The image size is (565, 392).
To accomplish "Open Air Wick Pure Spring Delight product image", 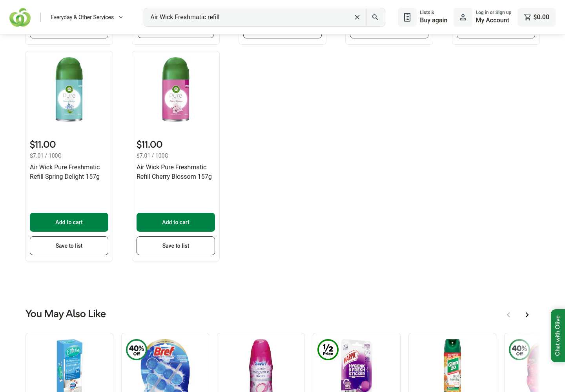I will click(x=69, y=89).
